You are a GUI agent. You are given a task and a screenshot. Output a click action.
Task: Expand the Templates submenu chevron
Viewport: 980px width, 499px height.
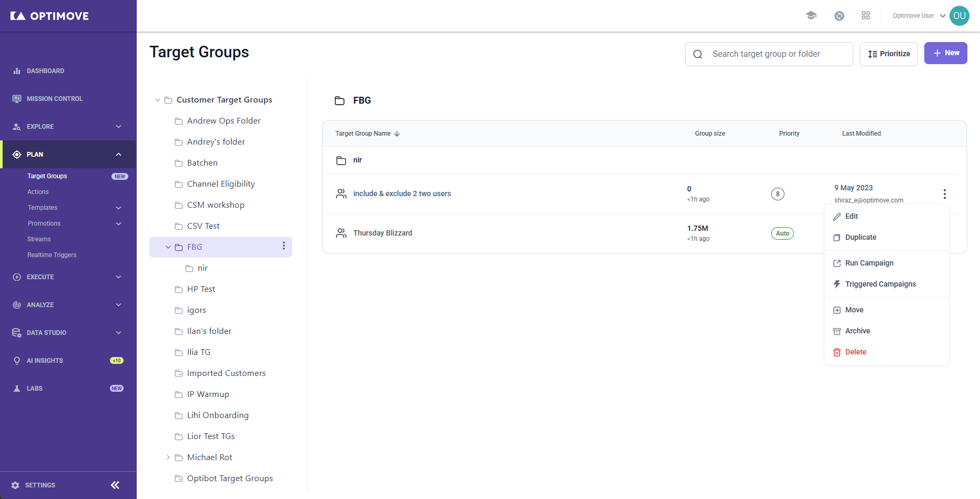pos(119,208)
